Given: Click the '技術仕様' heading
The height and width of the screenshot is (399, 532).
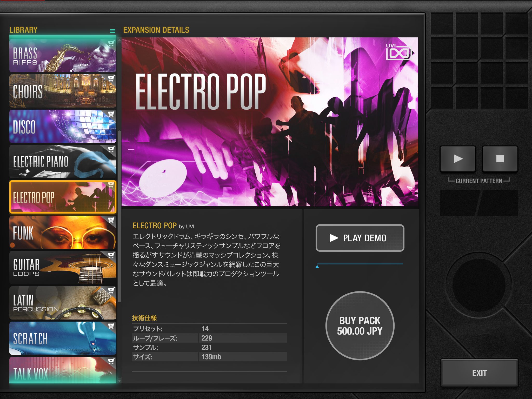Looking at the screenshot, I should click(144, 318).
